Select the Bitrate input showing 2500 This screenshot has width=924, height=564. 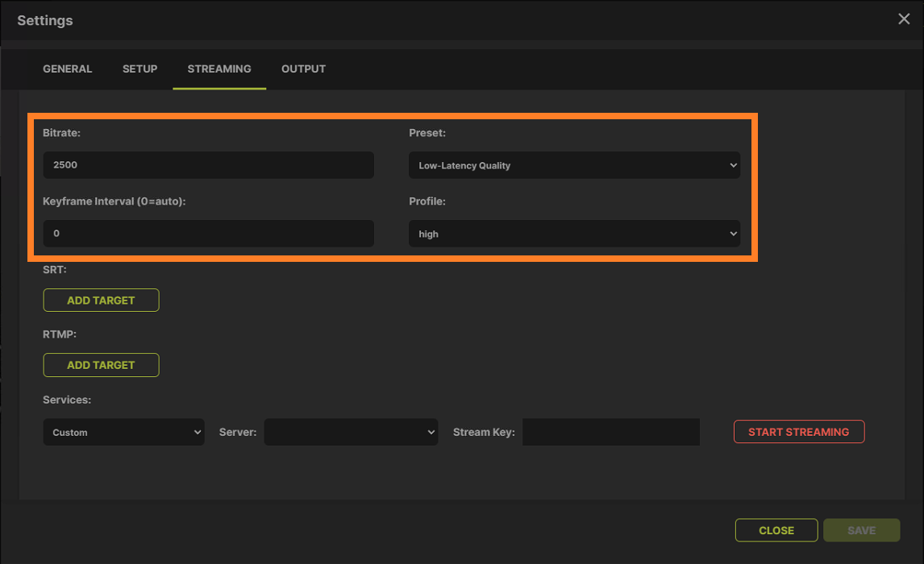[208, 165]
